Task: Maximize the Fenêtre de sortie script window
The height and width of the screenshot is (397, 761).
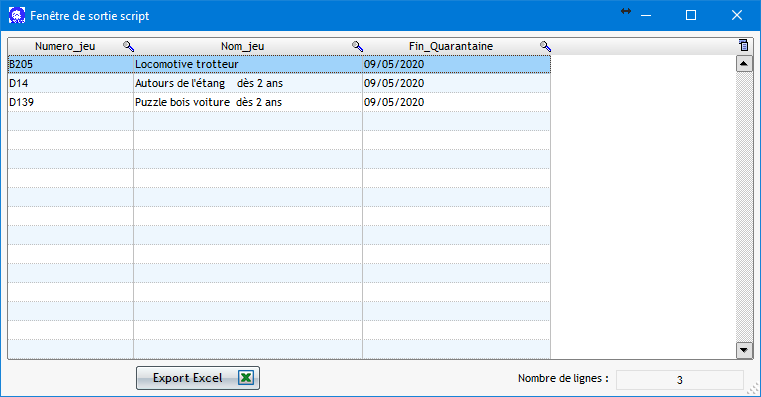Action: point(691,16)
